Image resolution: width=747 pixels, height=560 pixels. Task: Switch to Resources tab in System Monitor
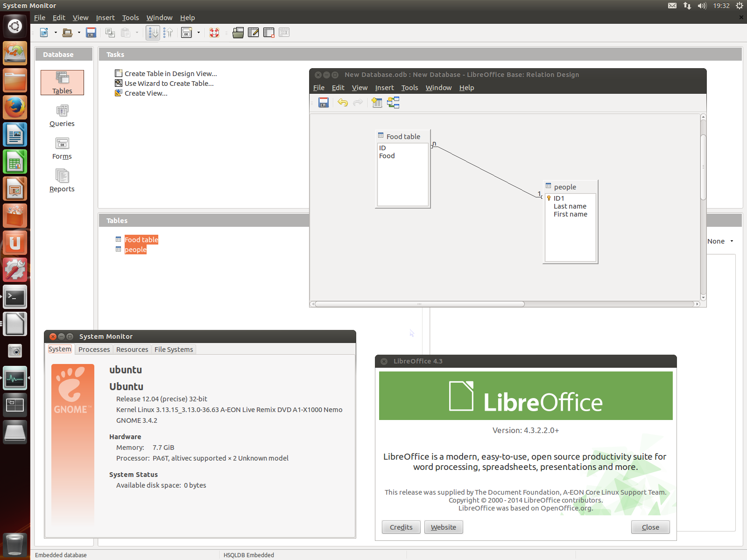(132, 350)
